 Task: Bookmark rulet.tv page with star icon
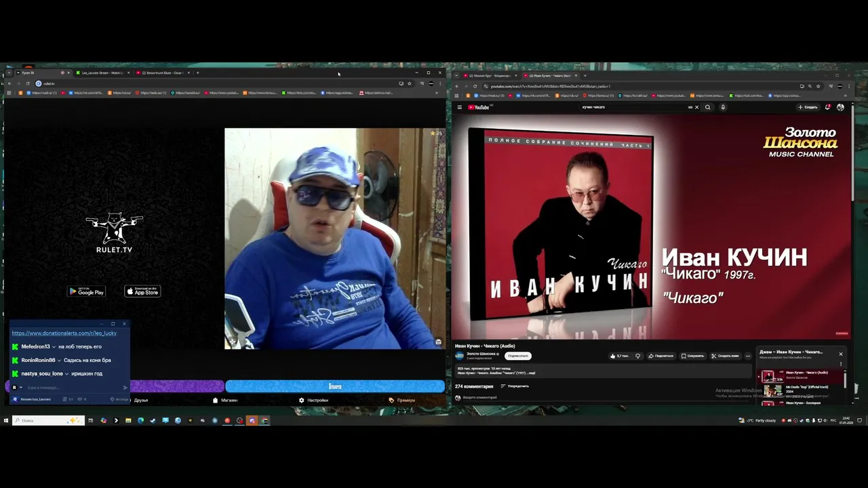pos(410,83)
